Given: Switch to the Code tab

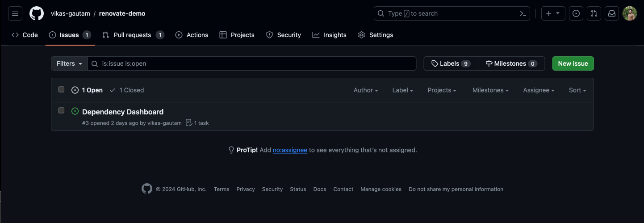Looking at the screenshot, I should 25,35.
